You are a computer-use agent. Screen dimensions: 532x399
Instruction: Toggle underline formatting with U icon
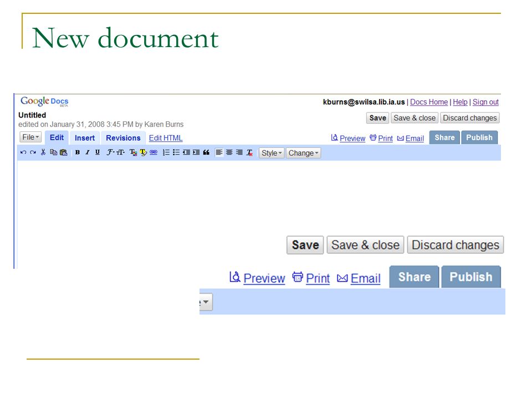[98, 152]
